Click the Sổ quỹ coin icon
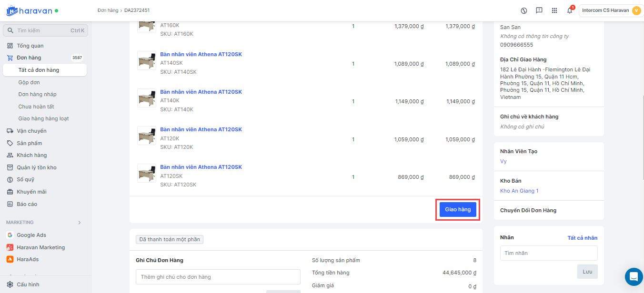The width and height of the screenshot is (644, 293). click(10, 179)
